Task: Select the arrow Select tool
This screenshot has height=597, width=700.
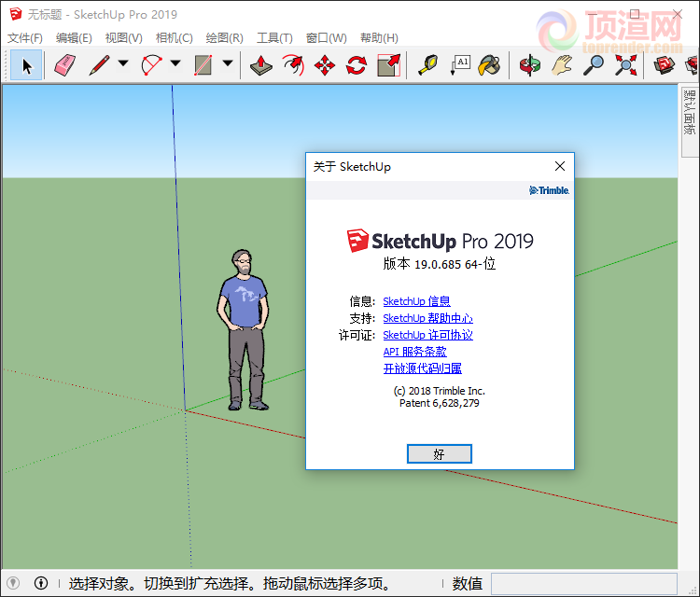Action: 26,65
